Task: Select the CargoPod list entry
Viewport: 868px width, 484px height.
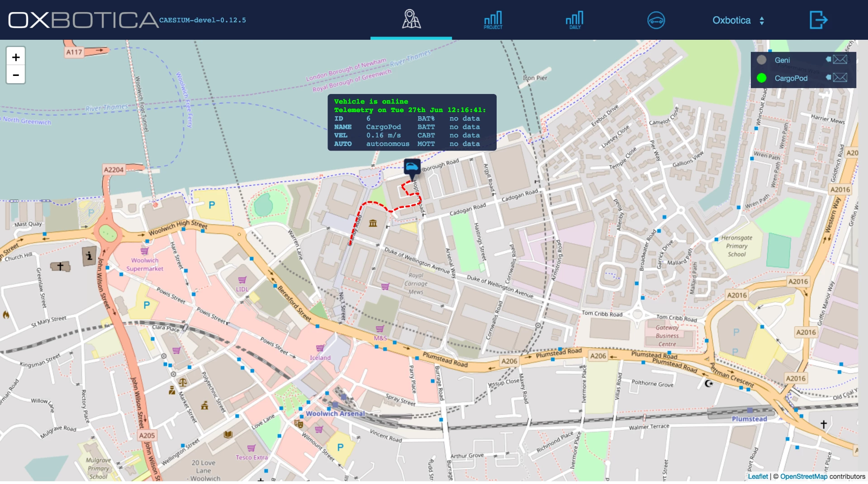Action: (791, 78)
